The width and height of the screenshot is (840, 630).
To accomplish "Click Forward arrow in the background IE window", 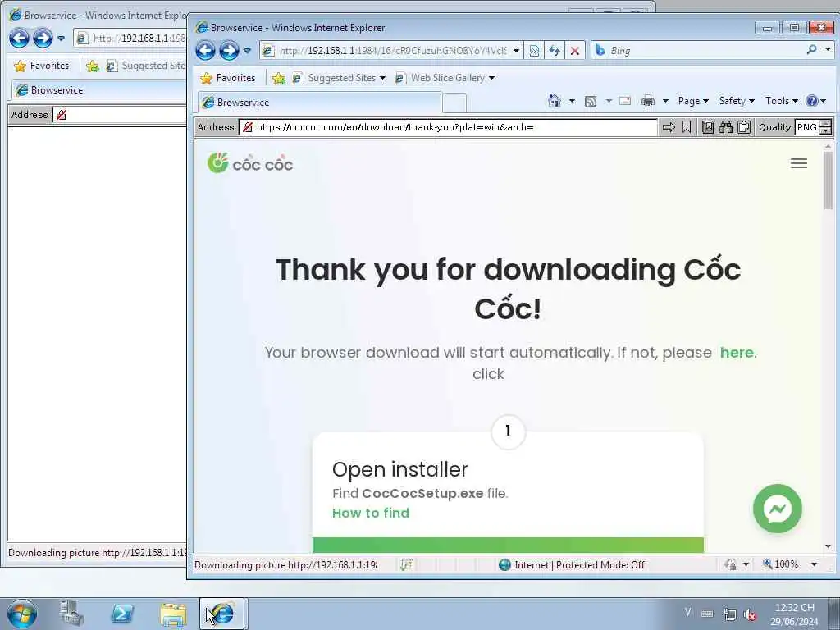I will pyautogui.click(x=43, y=39).
